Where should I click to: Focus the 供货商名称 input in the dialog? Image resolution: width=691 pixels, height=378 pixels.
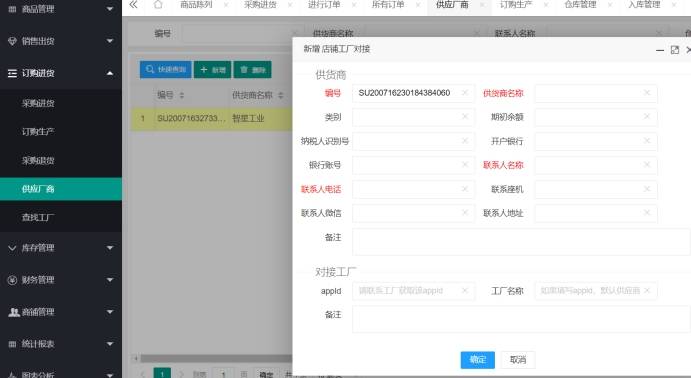(x=596, y=93)
